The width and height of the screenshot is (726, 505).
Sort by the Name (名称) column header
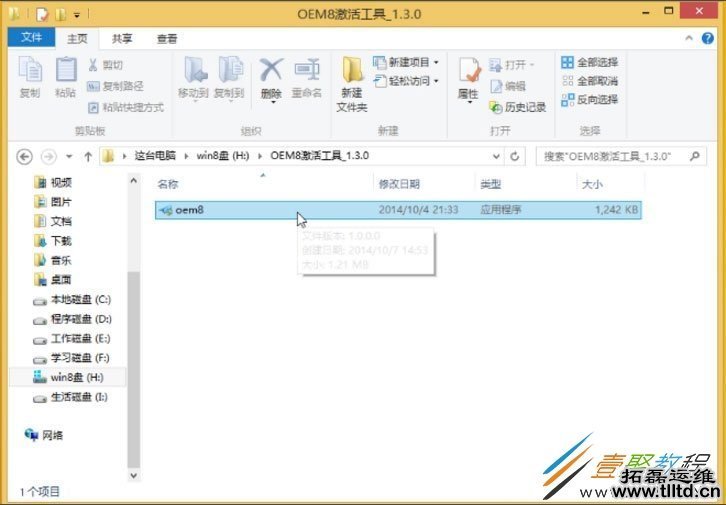click(x=168, y=184)
